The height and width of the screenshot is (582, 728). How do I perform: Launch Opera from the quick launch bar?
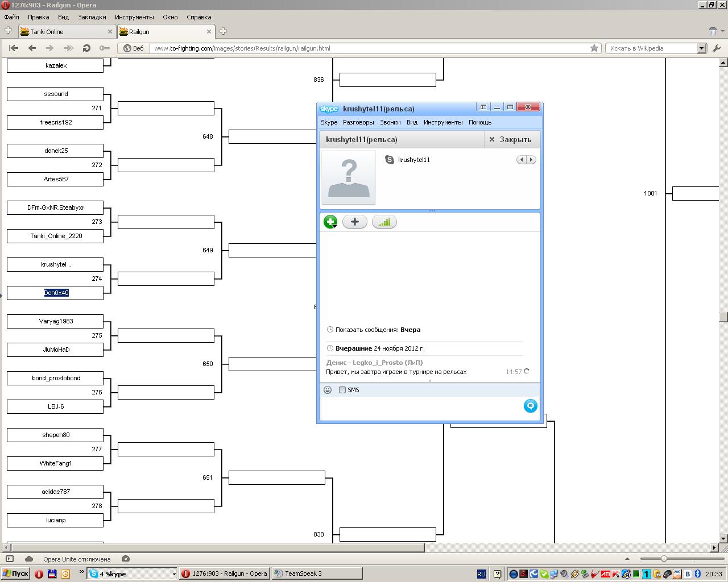tap(39, 573)
